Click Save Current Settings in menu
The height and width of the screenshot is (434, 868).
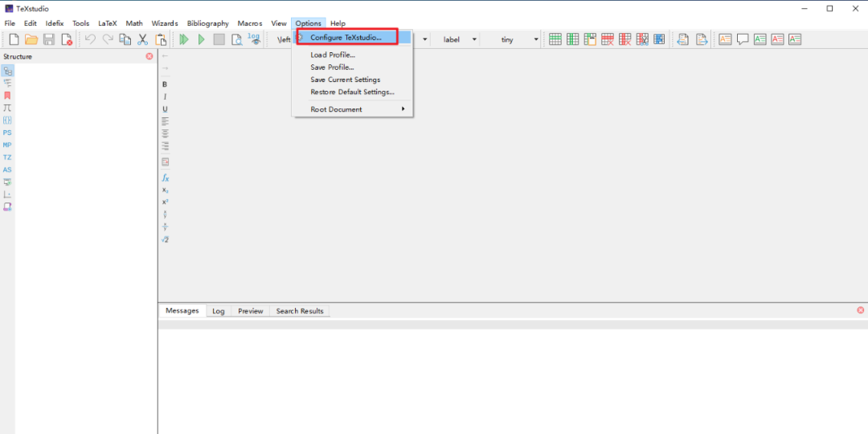pyautogui.click(x=345, y=80)
